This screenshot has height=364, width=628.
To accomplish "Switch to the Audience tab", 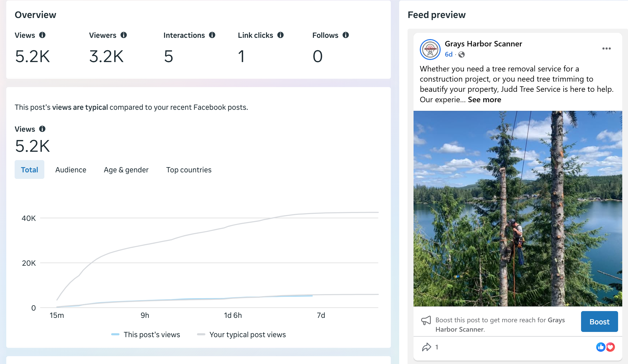I will pyautogui.click(x=71, y=170).
